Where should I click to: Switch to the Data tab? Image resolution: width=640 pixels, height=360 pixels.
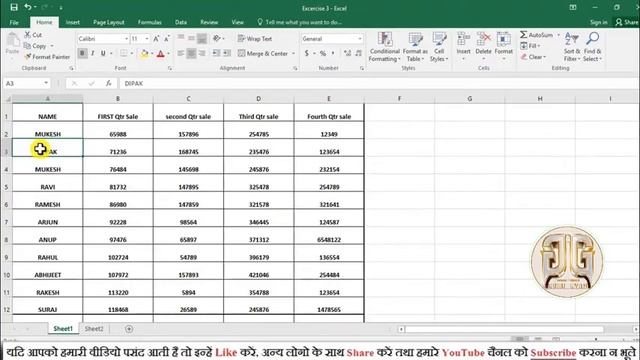click(181, 22)
